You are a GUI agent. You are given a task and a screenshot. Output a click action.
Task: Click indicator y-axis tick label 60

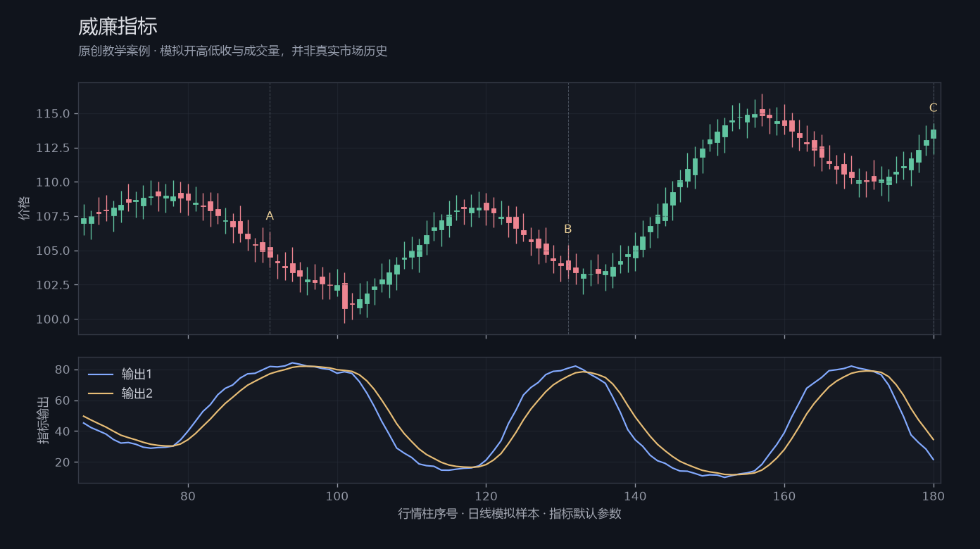pos(62,400)
